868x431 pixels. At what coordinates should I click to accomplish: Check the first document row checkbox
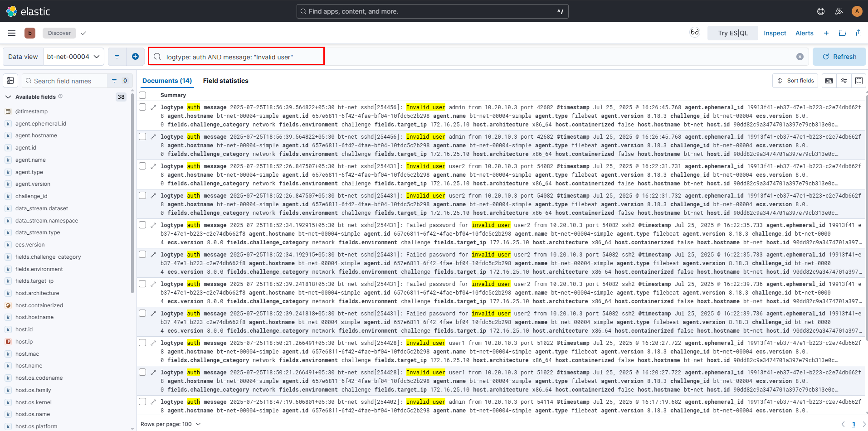pyautogui.click(x=142, y=107)
